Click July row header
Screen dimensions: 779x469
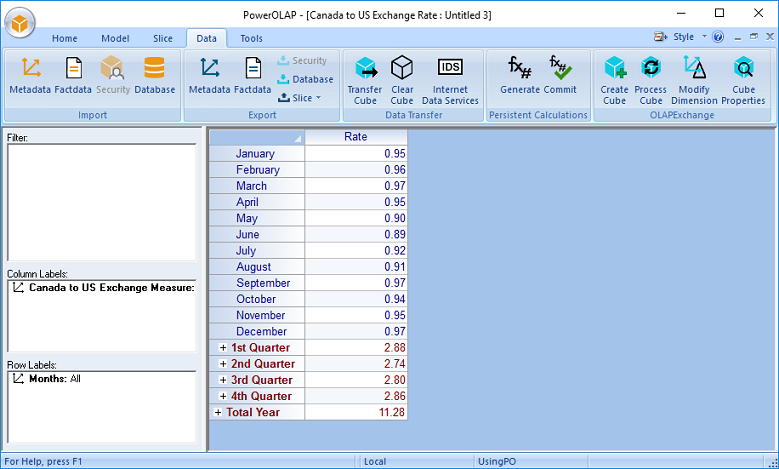click(257, 250)
